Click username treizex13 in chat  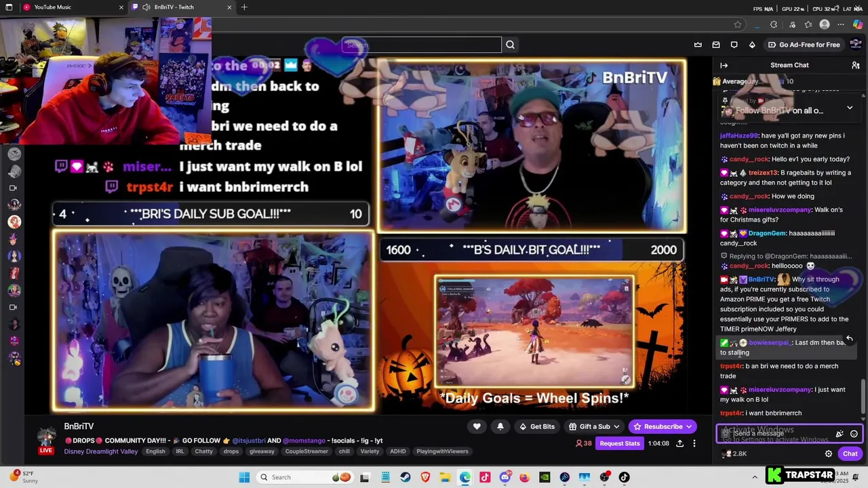764,173
